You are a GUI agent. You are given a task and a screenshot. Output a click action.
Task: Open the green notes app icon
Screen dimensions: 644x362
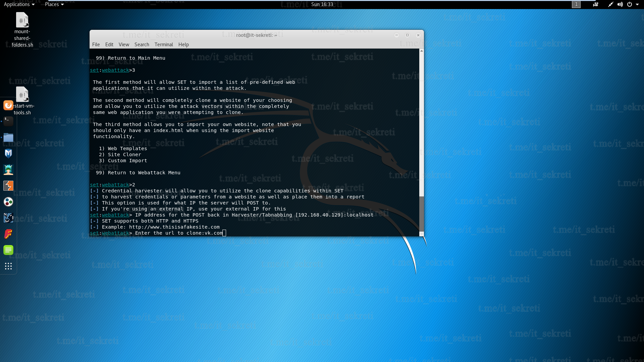[x=8, y=250]
